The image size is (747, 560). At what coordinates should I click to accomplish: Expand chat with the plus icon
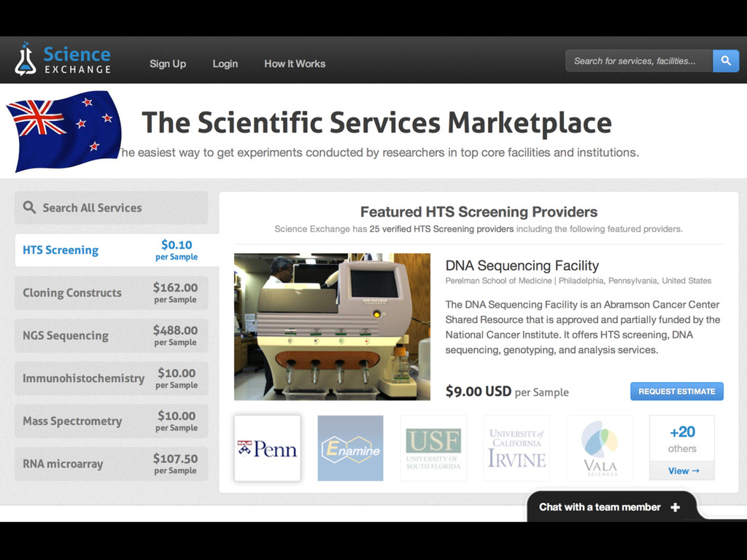point(675,507)
